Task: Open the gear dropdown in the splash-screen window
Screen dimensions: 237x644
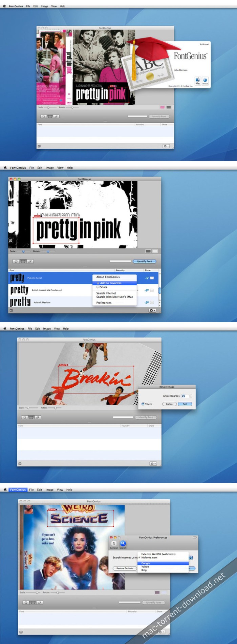Action: [166, 146]
